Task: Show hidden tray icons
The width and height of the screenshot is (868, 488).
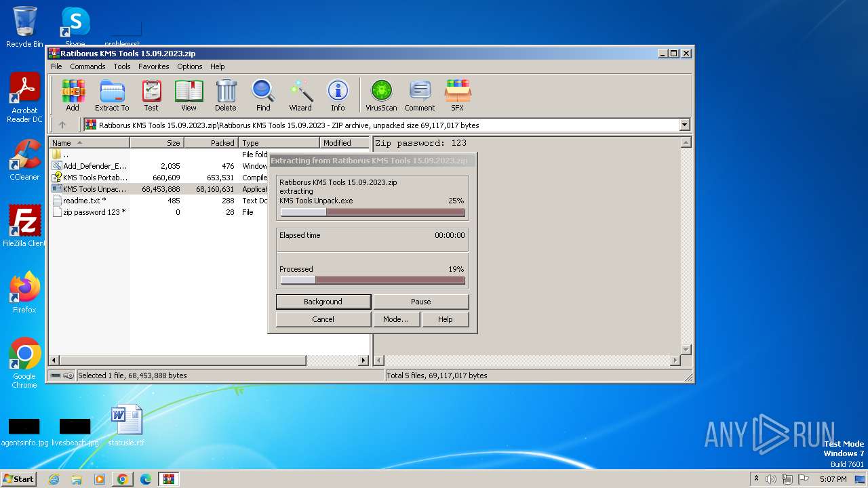Action: 756,479
